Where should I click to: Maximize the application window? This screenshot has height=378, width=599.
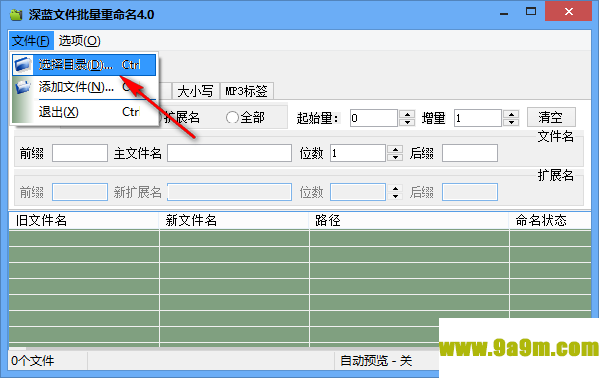[531, 11]
